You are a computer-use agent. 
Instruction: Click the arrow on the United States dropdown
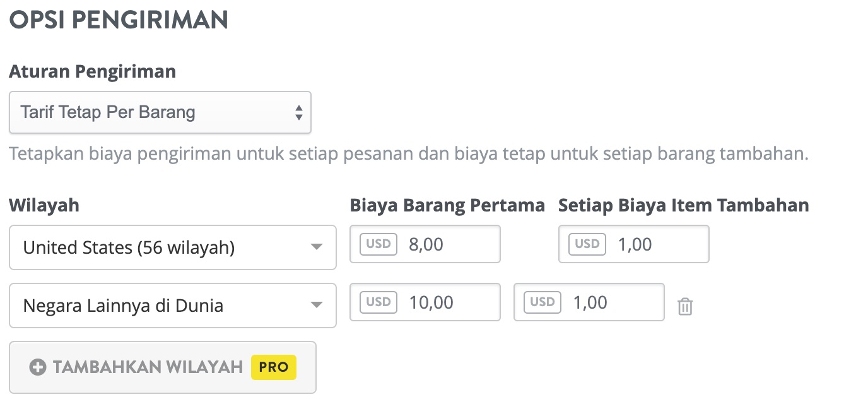317,247
